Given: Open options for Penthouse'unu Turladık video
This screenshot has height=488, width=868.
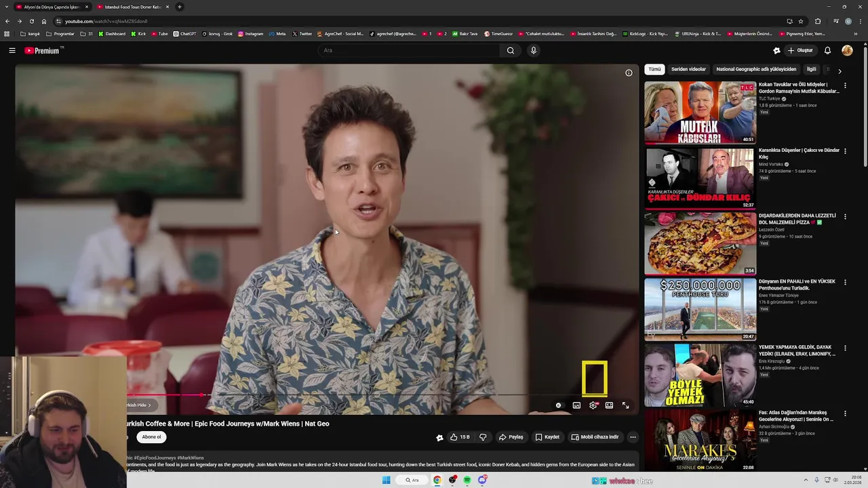Looking at the screenshot, I should (845, 283).
